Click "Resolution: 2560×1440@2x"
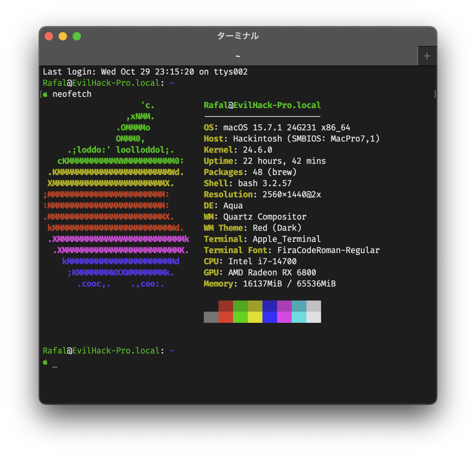This screenshot has width=476, height=456. (262, 195)
